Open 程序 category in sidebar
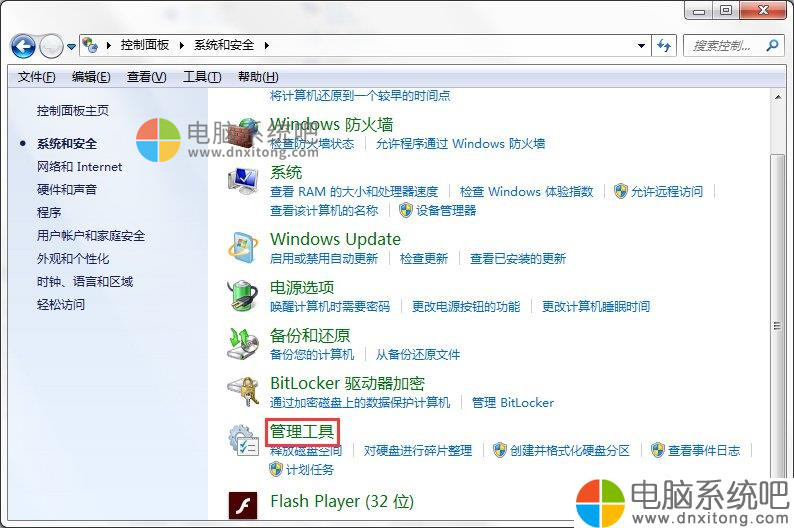The width and height of the screenshot is (794, 528). point(49,213)
